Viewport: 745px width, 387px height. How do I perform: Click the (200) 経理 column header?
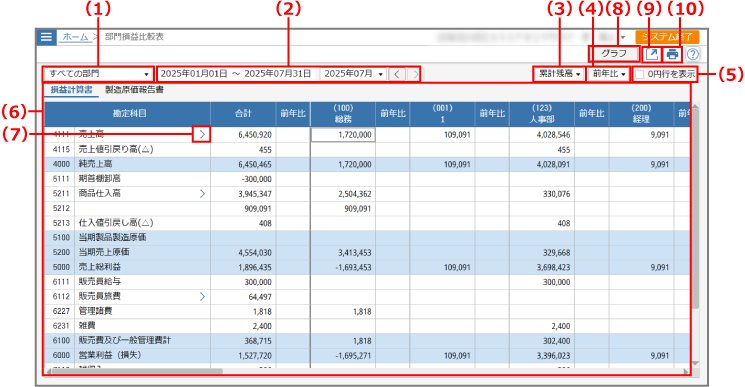(x=641, y=114)
